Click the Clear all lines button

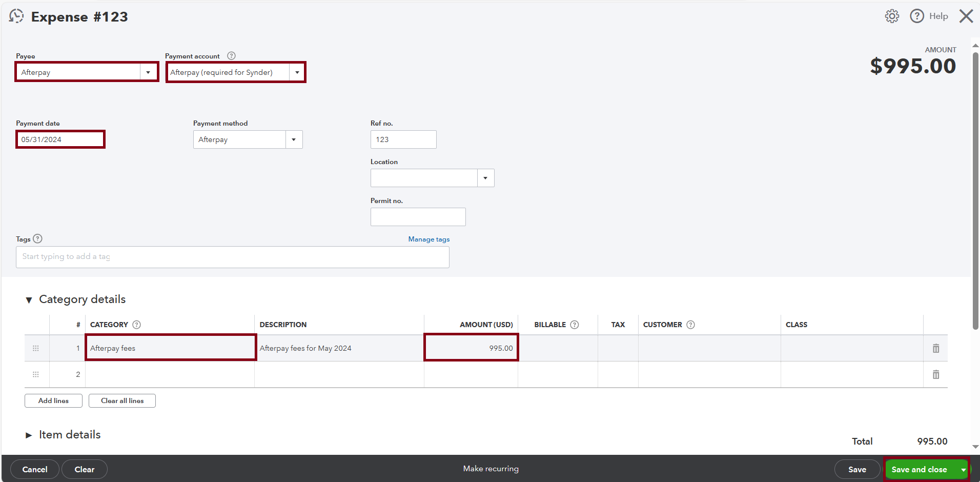[122, 400]
